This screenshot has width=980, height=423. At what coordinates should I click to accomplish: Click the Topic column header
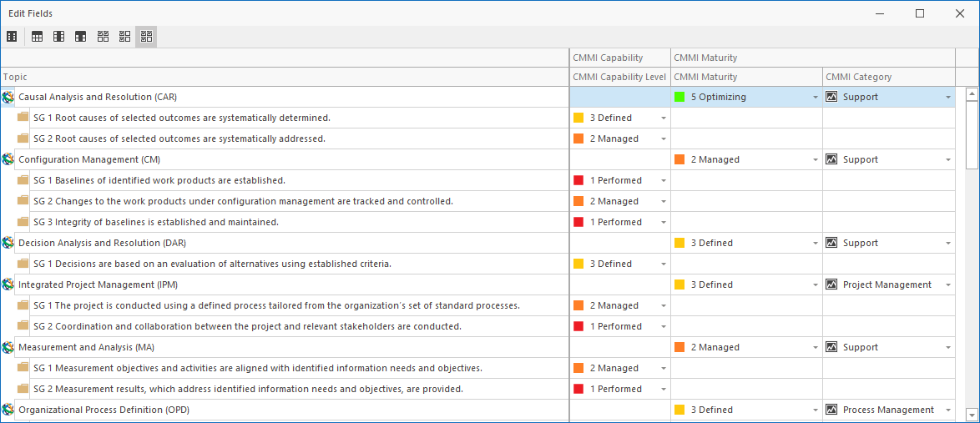pyautogui.click(x=285, y=77)
